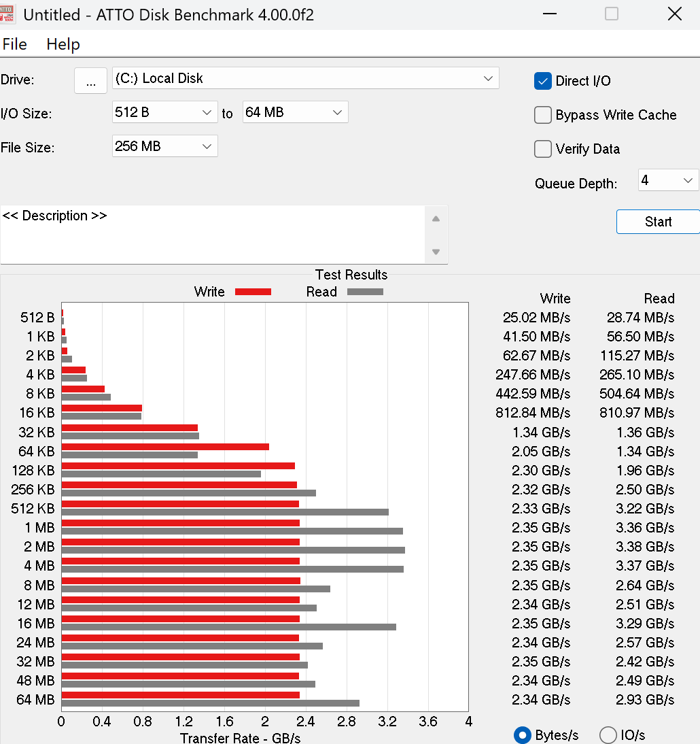Screen dimensions: 700x744
Task: Open the Queue Depth dropdown
Action: click(x=668, y=180)
